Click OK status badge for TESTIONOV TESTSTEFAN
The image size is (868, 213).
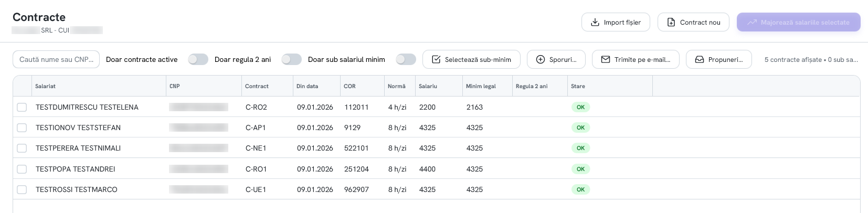click(580, 127)
